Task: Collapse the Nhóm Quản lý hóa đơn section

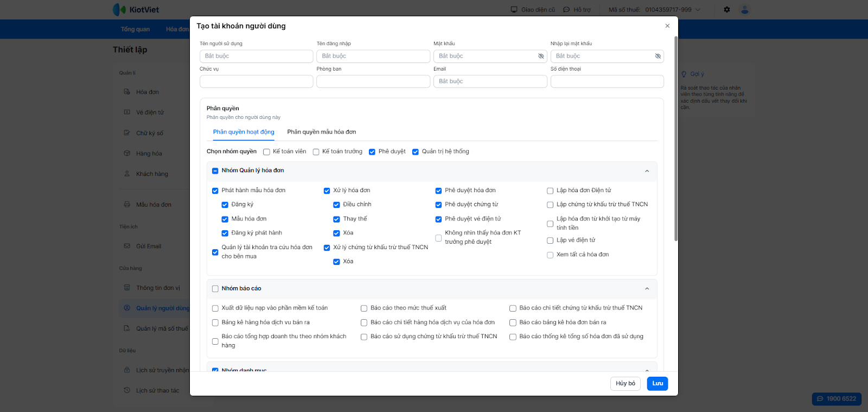Action: 647,171
